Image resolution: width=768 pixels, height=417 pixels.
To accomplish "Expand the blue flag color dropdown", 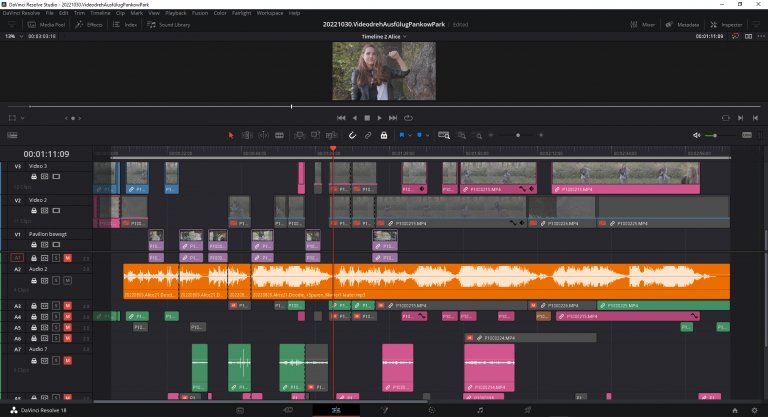I will click(x=410, y=134).
